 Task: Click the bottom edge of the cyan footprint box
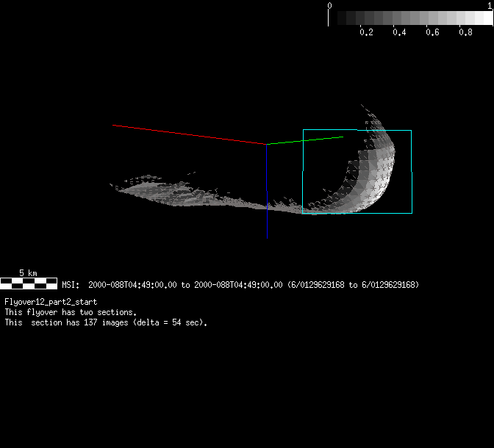(357, 213)
